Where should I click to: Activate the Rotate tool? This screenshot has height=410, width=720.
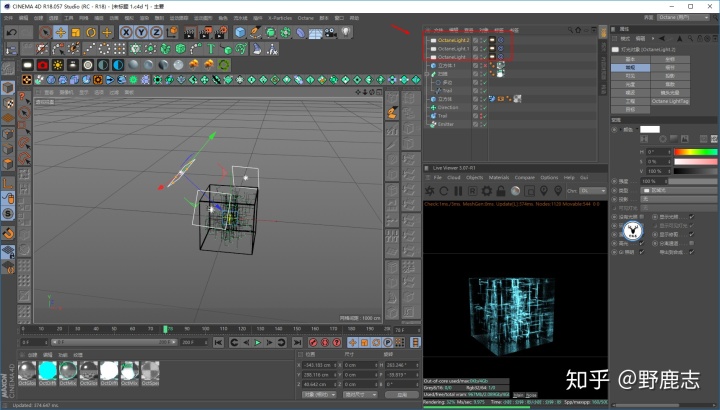(91, 32)
